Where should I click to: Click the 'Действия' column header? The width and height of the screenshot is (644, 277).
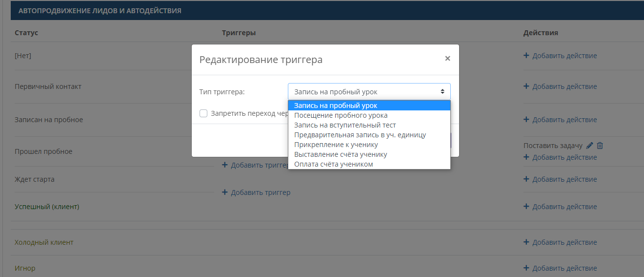(x=541, y=33)
